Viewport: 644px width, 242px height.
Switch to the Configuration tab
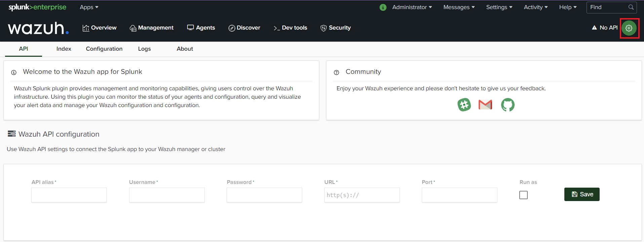pos(104,49)
